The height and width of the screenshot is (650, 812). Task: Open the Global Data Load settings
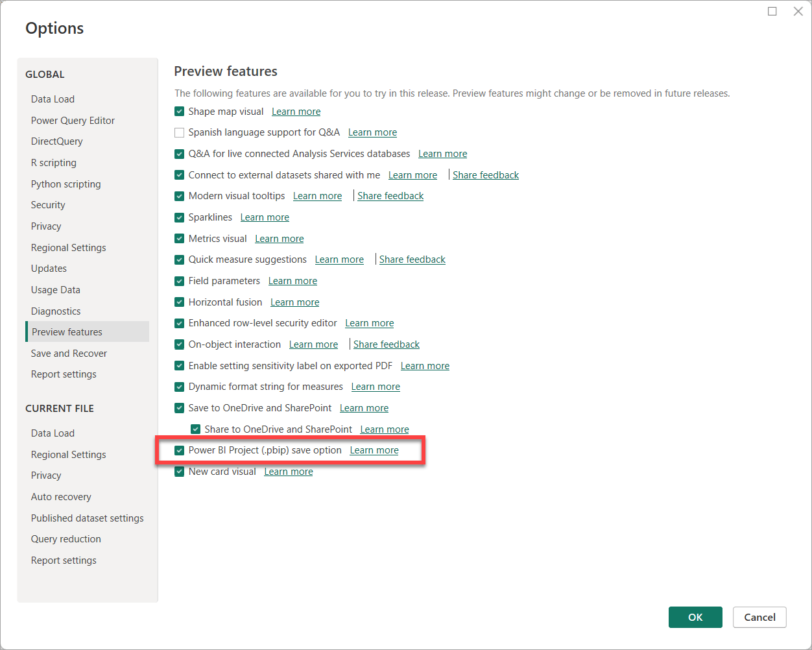(x=53, y=99)
